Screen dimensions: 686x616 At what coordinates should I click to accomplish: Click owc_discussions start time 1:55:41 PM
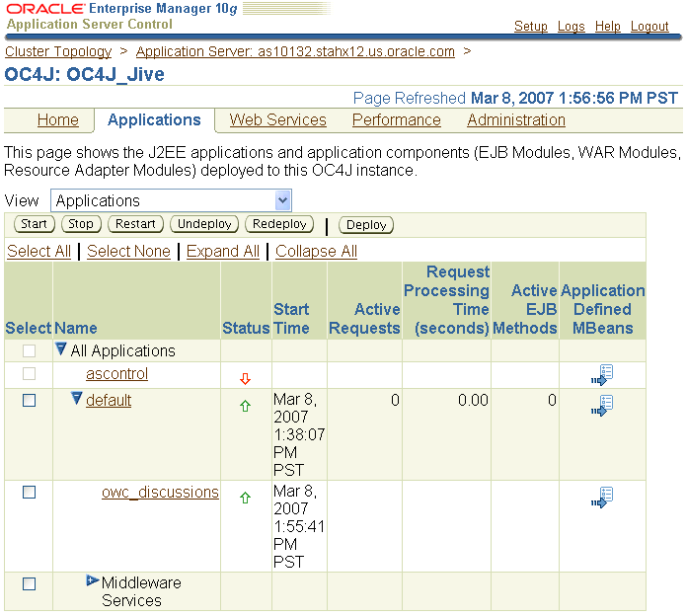(299, 526)
